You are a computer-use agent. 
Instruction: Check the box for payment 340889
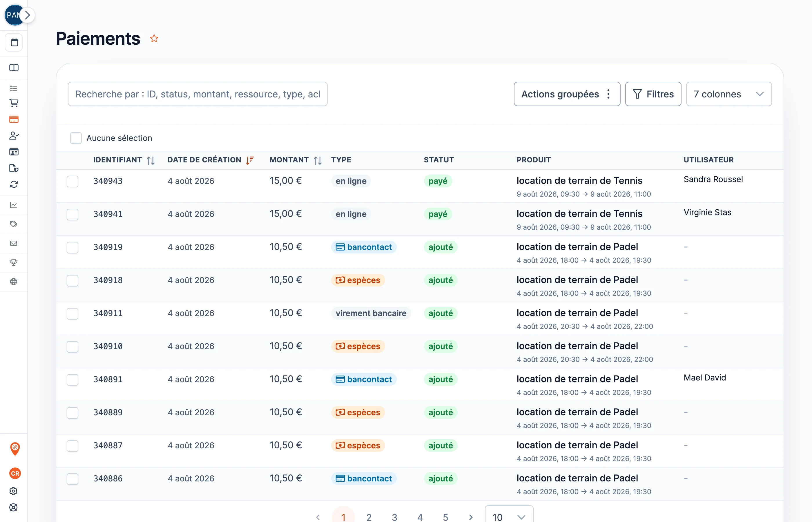(72, 413)
